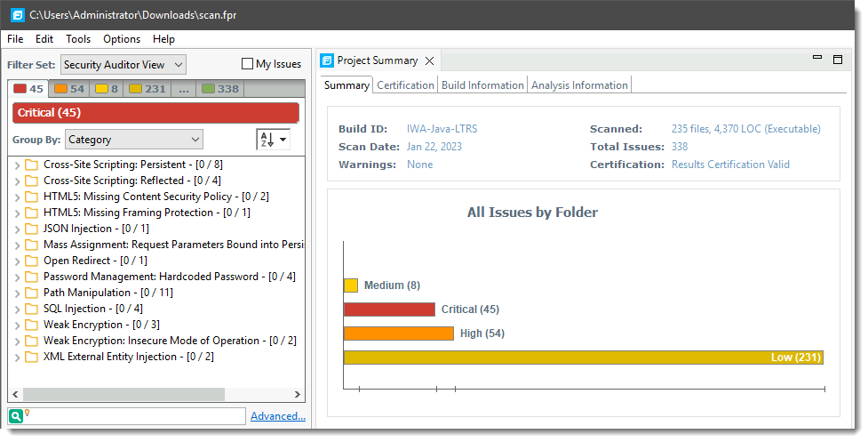
Task: Click the red Critical (45) chart bar
Action: coord(389,309)
